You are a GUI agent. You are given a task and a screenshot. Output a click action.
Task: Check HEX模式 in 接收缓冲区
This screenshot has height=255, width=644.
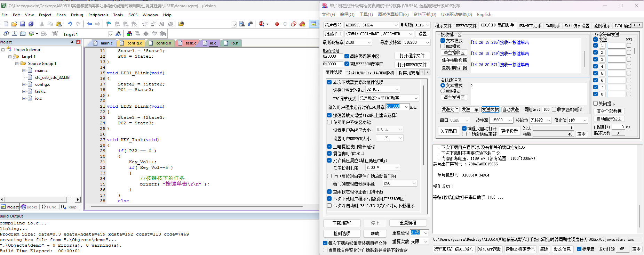coord(443,46)
